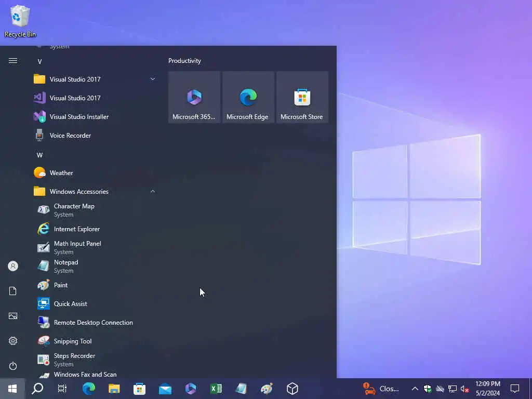The image size is (532, 399).
Task: Launch Steps Recorder
Action: 95,360
